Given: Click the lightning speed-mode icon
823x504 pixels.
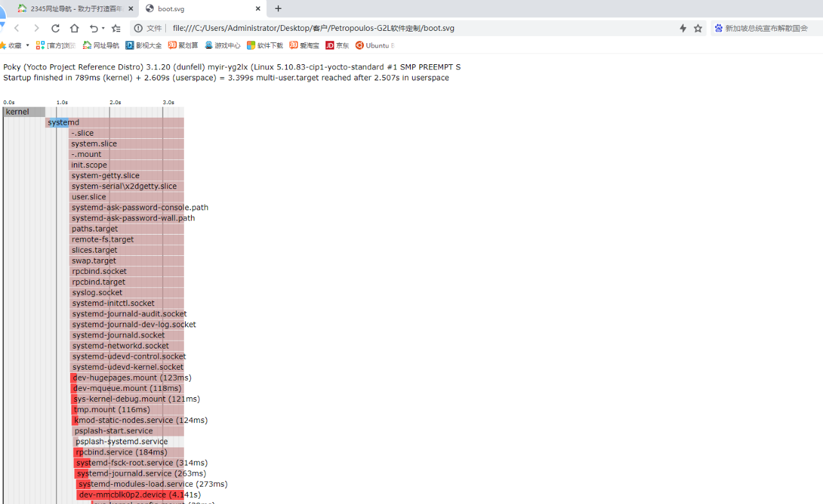Looking at the screenshot, I should tap(683, 28).
